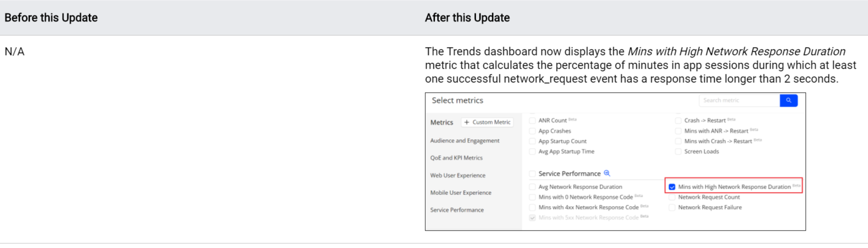Go to Web User Experience category
The height and width of the screenshot is (248, 868).
(x=457, y=176)
